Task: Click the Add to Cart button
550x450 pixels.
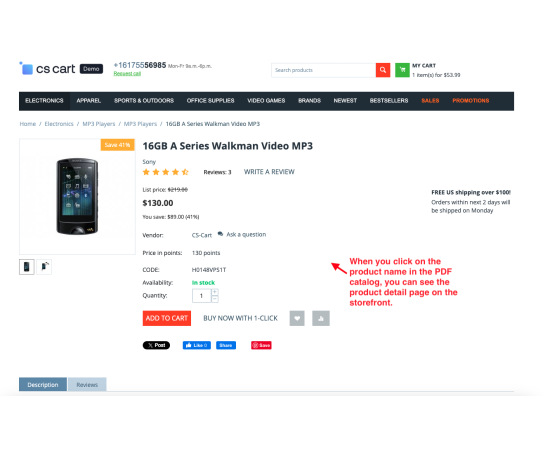Action: coord(167,318)
